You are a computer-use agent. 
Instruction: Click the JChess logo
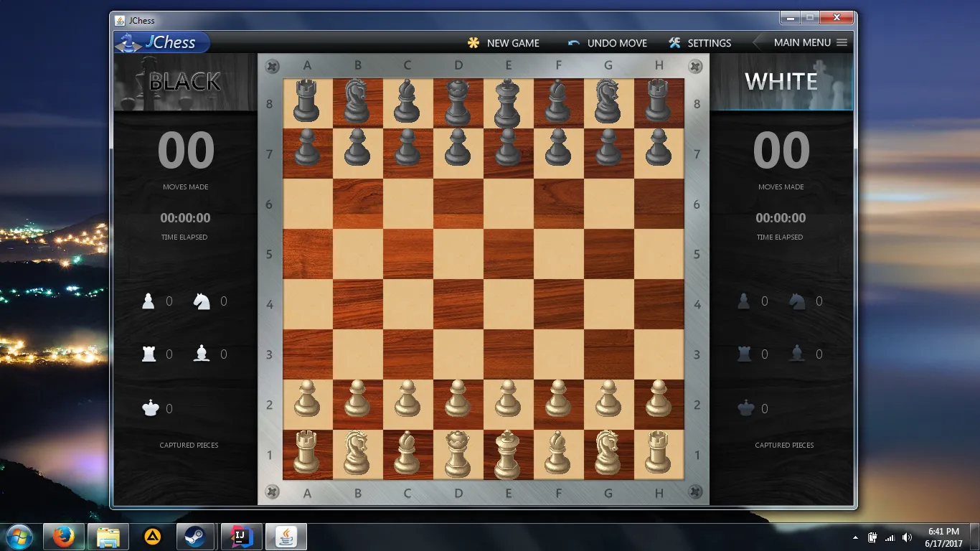click(161, 42)
